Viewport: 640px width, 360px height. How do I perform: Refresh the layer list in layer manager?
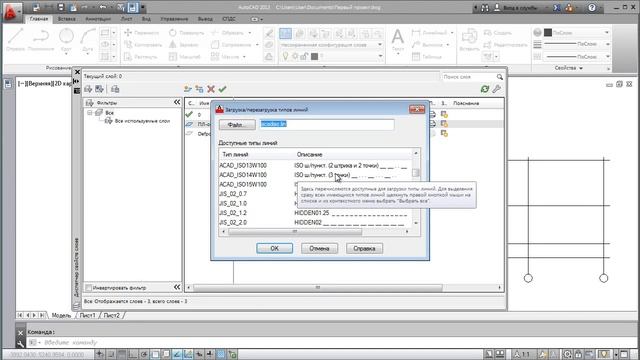[484, 89]
